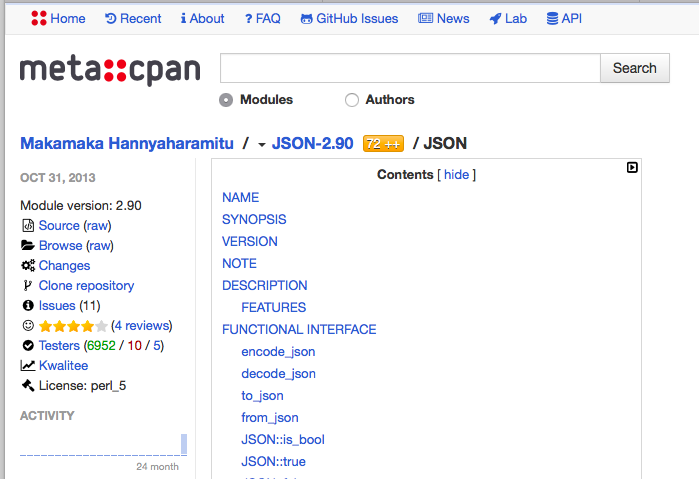Click the Testers checkmark icon

(28, 345)
